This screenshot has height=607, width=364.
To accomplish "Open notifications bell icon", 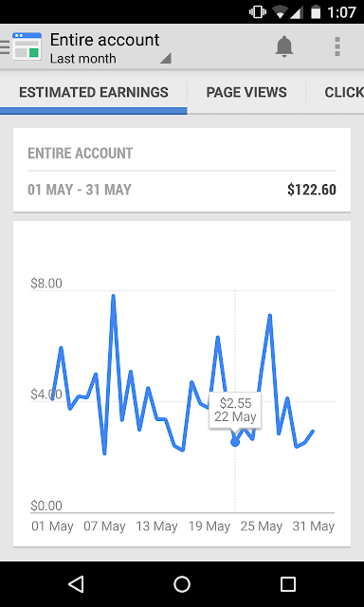I will click(x=284, y=46).
